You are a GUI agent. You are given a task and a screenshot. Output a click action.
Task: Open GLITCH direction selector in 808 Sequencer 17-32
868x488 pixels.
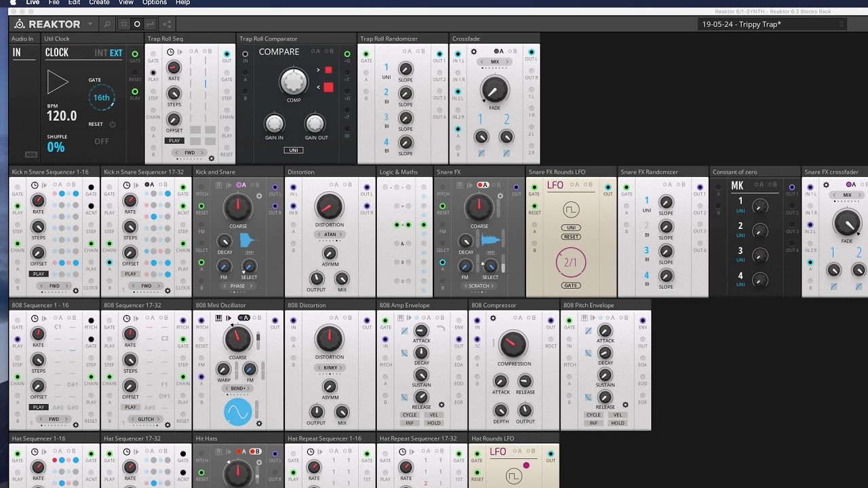[146, 420]
